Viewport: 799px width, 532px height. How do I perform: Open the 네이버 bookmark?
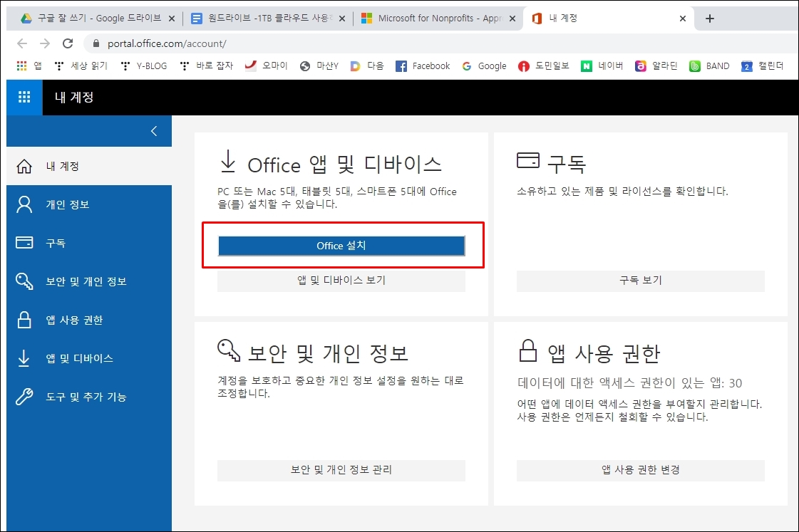pyautogui.click(x=602, y=66)
